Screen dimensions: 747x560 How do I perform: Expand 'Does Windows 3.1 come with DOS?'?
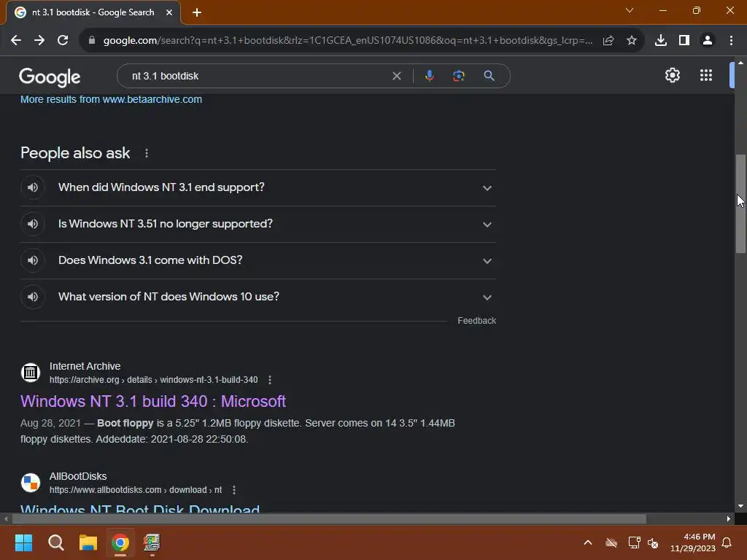pos(487,261)
